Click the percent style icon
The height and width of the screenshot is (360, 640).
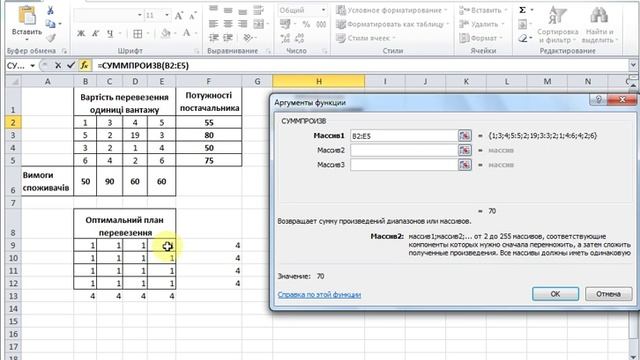pyautogui.click(x=306, y=24)
